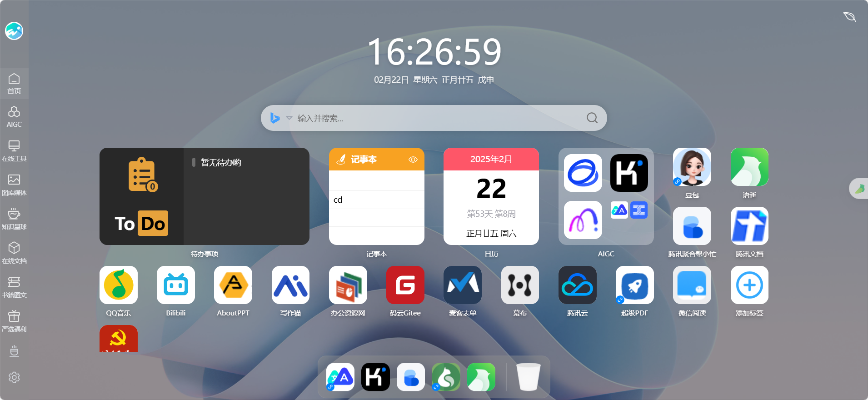The image size is (868, 400).
Task: Open the 微信阅读 icon
Action: (x=692, y=285)
